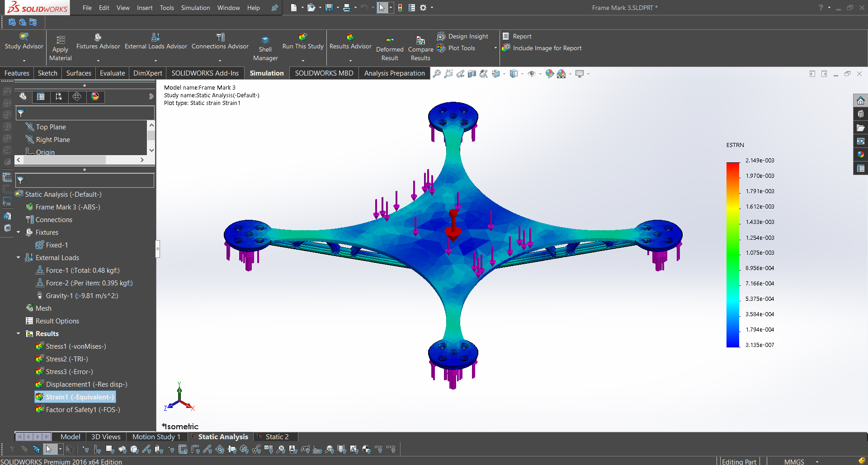Collapse the Results folder
The height and width of the screenshot is (465, 868).
point(19,334)
